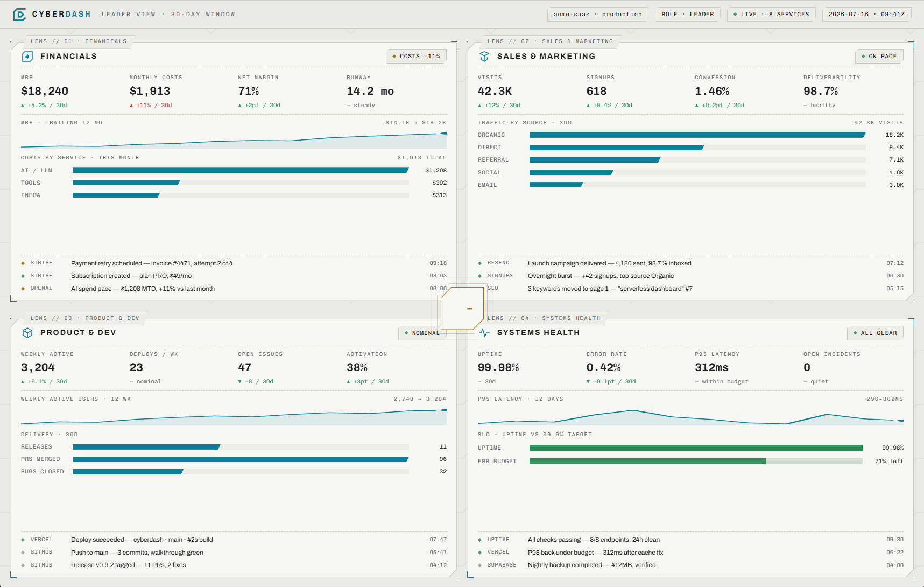Click the open incidents value 0

pyautogui.click(x=807, y=368)
